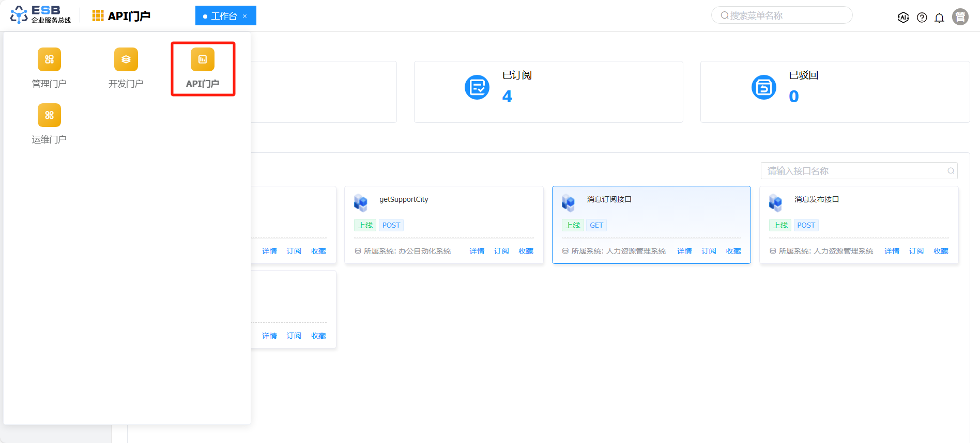Open notifications bell icon
This screenshot has width=980, height=443.
click(x=939, y=18)
